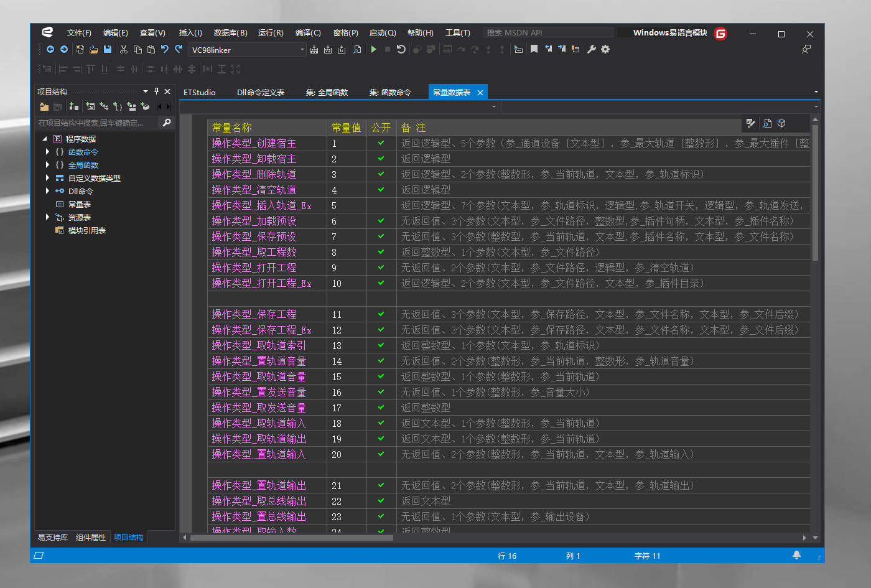Click the status bar window icon at left
Viewport: 871px width, 588px height.
[x=39, y=555]
